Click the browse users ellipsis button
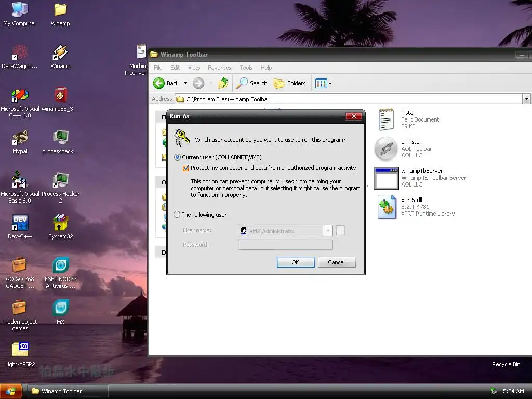 pos(340,231)
